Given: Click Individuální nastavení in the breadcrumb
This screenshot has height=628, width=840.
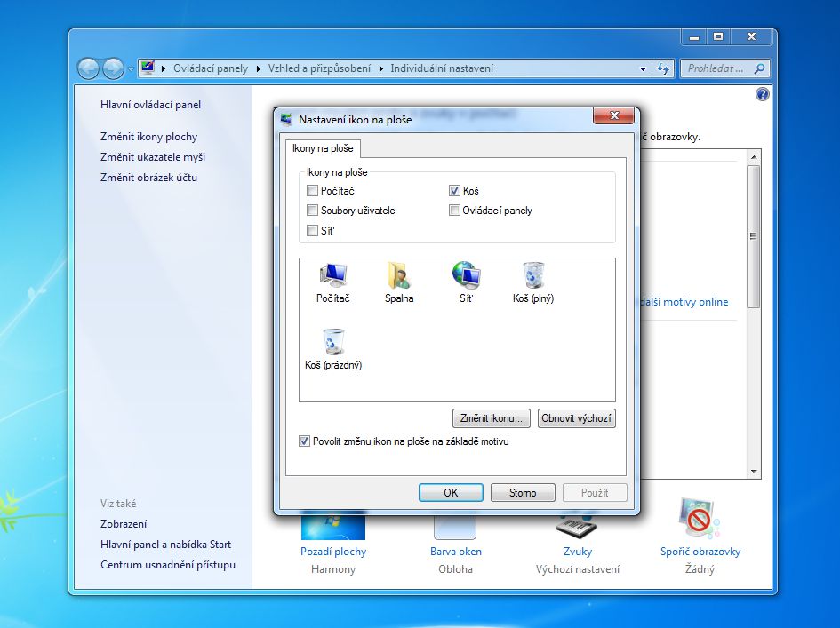Looking at the screenshot, I should (442, 68).
